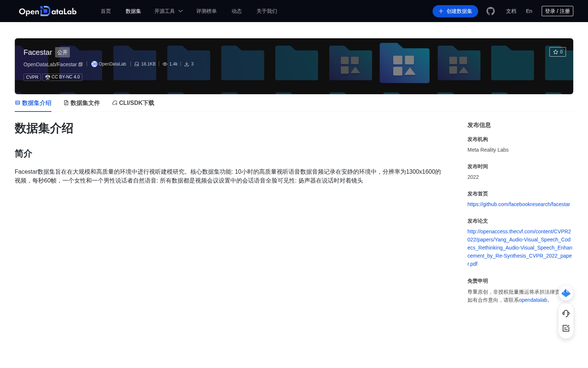Open the GitHub icon link
This screenshot has width=588, height=368.
pos(491,11)
